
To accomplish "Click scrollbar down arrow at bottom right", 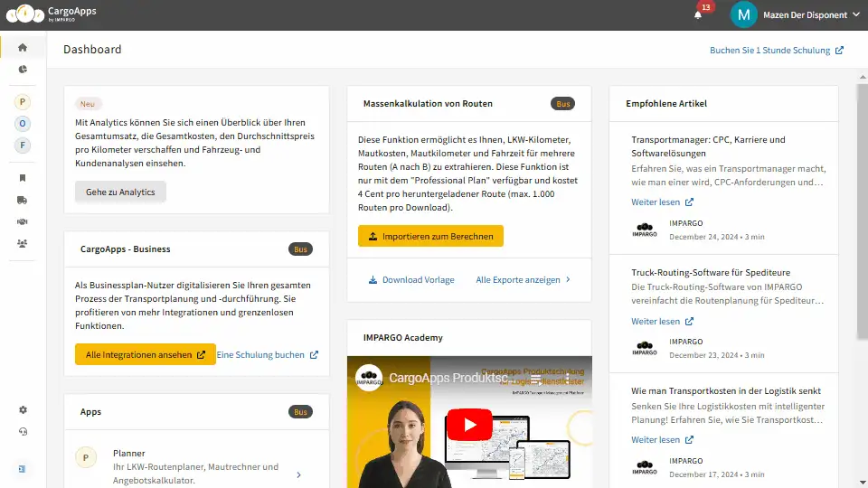I will pyautogui.click(x=863, y=483).
